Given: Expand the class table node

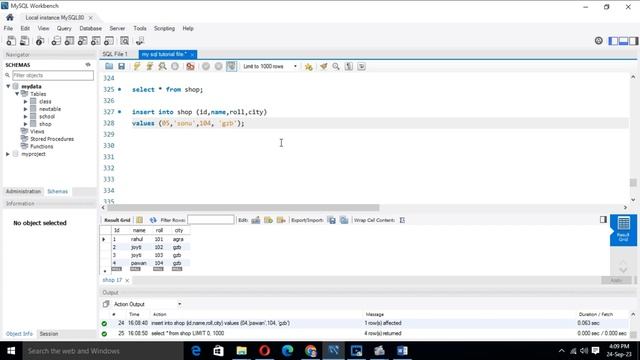Looking at the screenshot, I should [x=25, y=101].
